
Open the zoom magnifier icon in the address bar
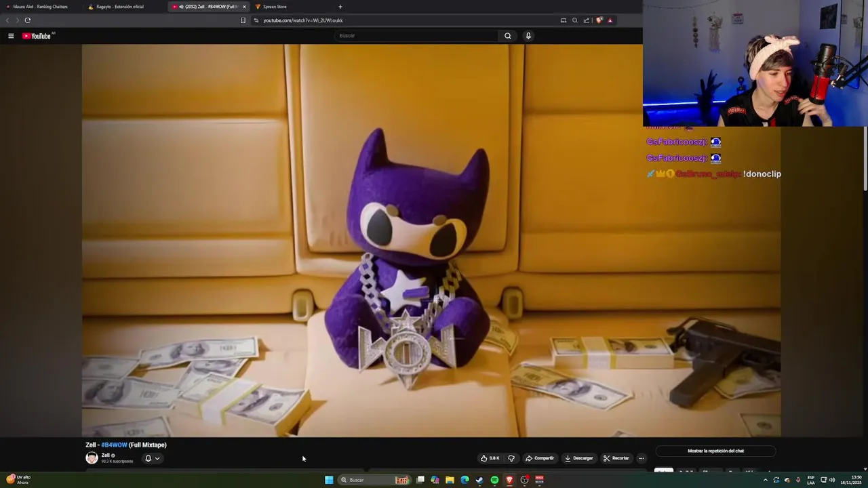pos(575,20)
